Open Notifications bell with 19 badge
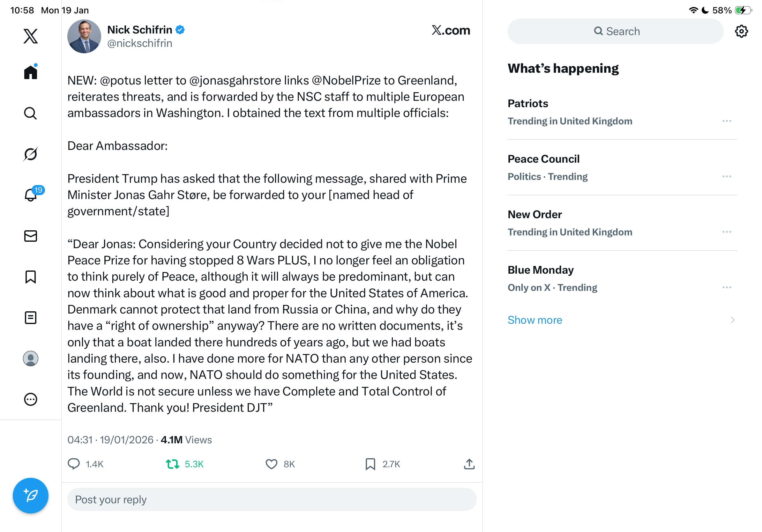This screenshot has width=762, height=532. click(31, 195)
